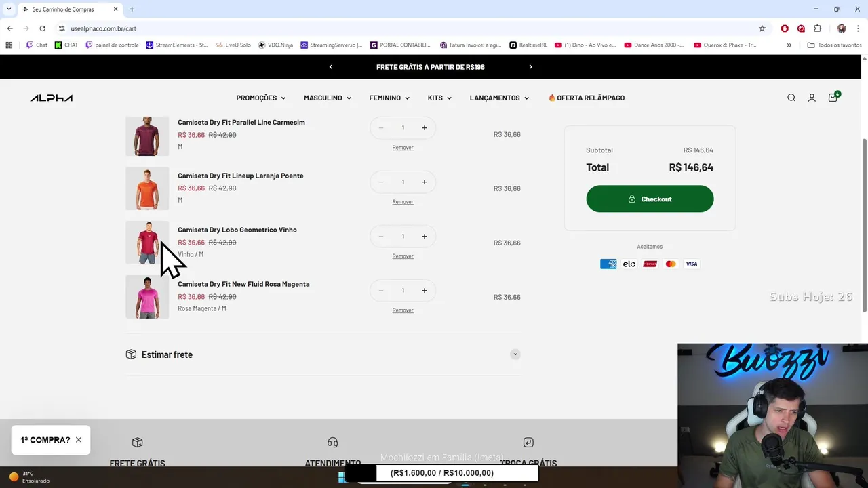Open the site search magnifier icon

pos(791,98)
